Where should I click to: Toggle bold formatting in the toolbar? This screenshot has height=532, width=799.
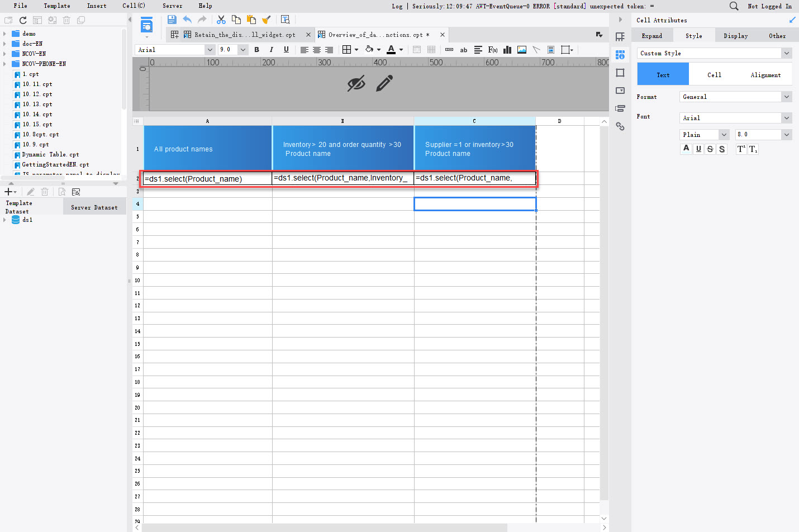pos(256,50)
